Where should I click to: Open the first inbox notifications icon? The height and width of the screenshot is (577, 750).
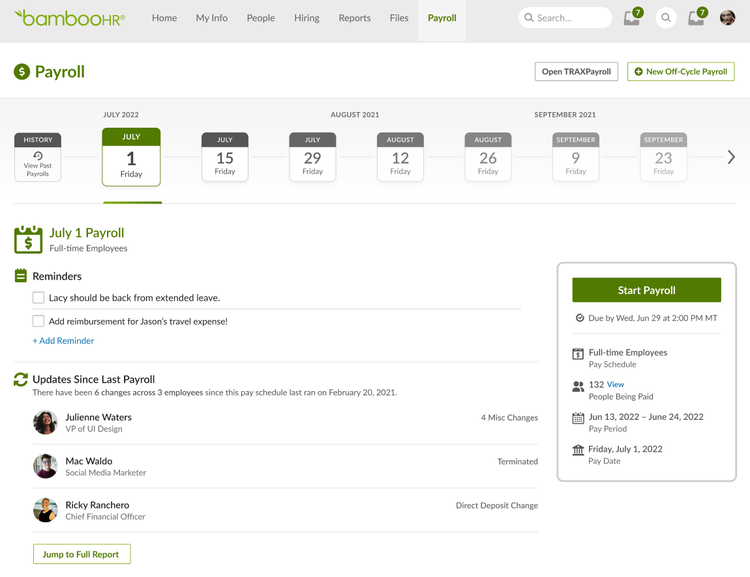point(632,18)
